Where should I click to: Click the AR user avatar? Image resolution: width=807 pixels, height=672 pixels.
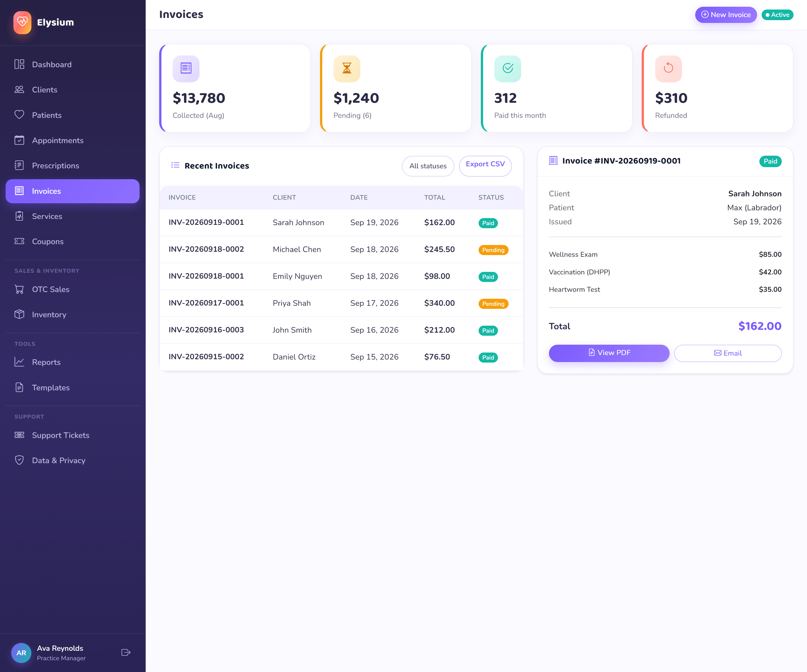click(21, 653)
